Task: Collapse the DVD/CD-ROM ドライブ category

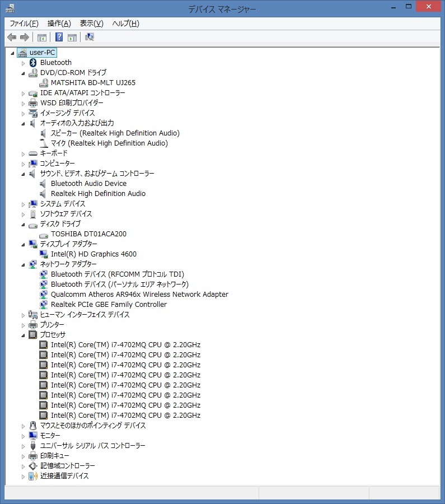Action: (x=23, y=73)
